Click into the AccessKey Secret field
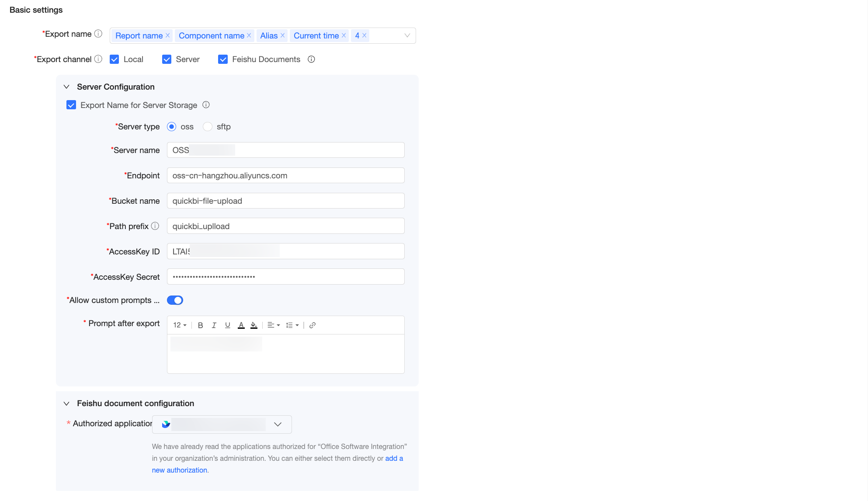This screenshot has width=868, height=501. point(286,277)
